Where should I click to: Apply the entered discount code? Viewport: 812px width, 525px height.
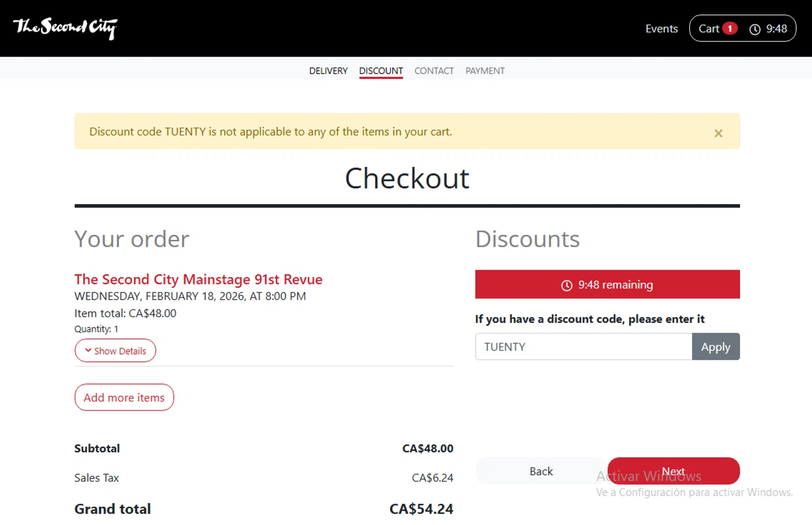[x=715, y=347]
